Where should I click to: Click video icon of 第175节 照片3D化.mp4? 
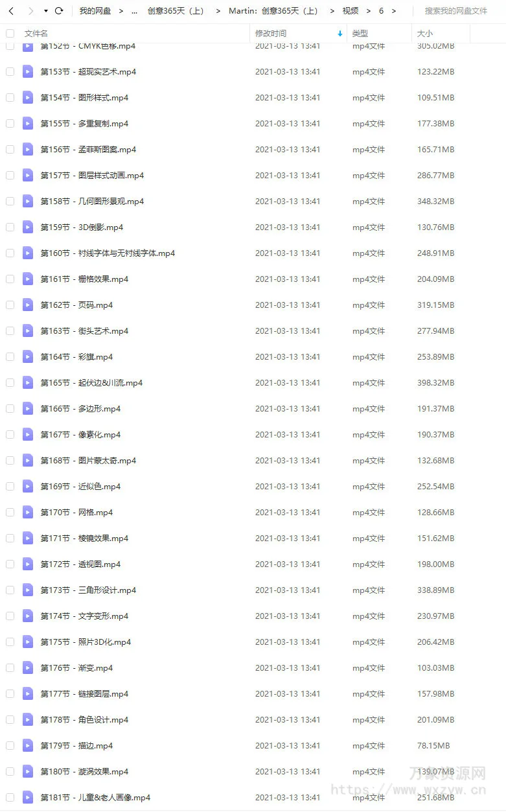click(x=28, y=642)
